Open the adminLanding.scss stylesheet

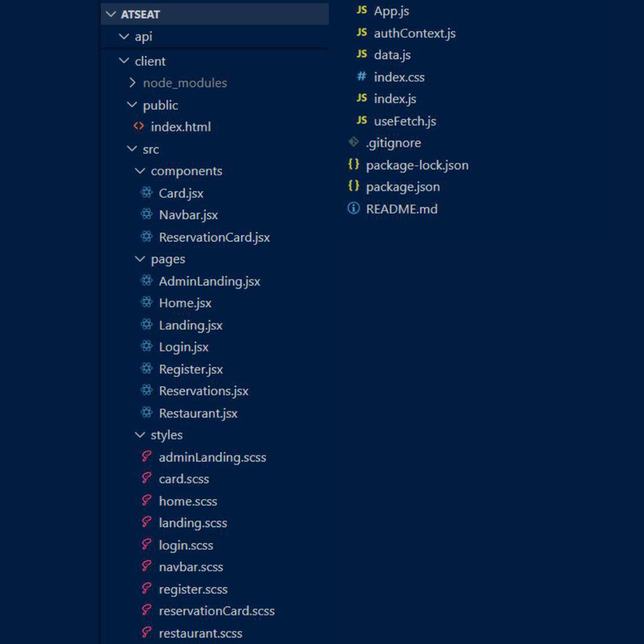(213, 458)
